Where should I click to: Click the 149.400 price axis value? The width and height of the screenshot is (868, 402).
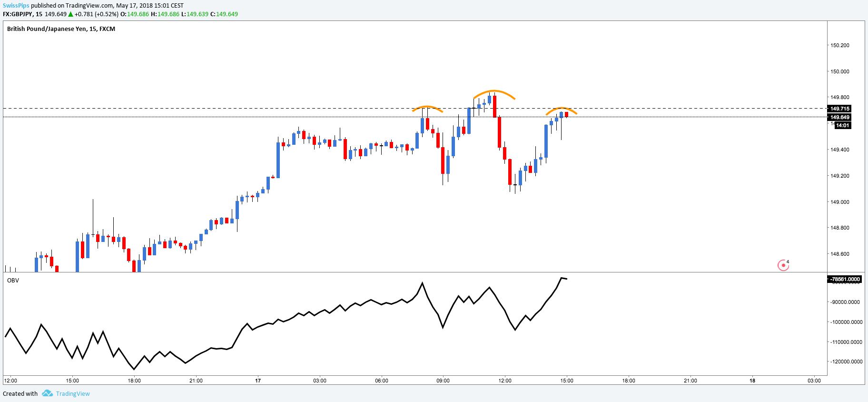(840, 150)
